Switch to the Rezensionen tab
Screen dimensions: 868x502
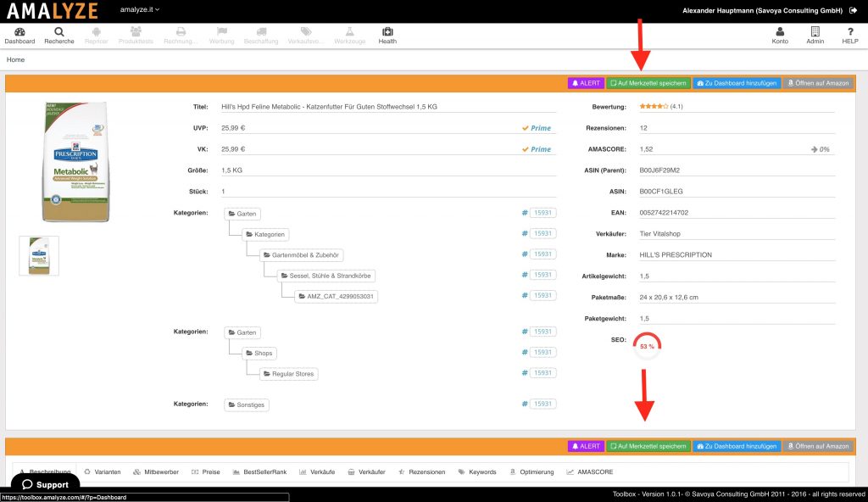click(422, 472)
